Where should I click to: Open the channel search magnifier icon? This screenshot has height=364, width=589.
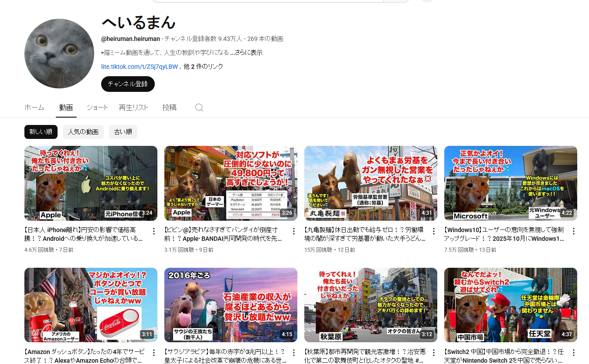199,108
